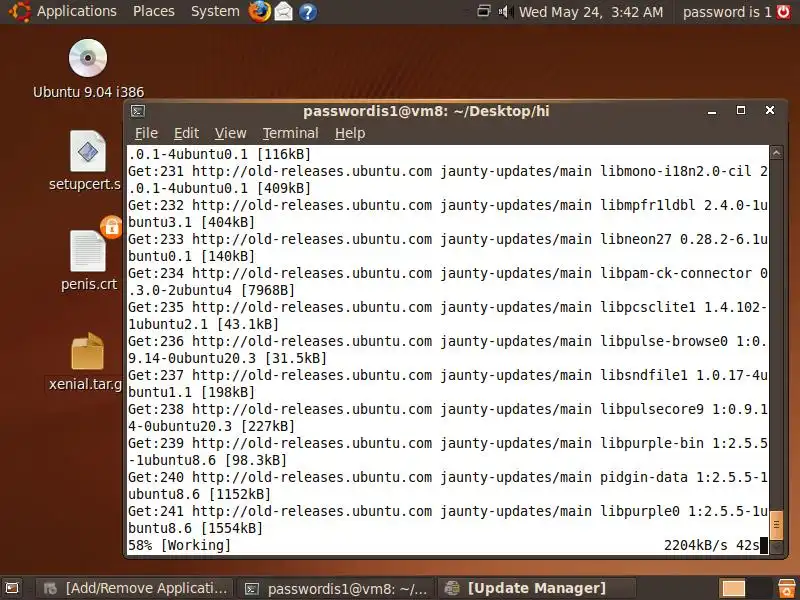Select the Ubuntu 9.04 i386 disc icon
The height and width of the screenshot is (600, 800).
[88, 58]
